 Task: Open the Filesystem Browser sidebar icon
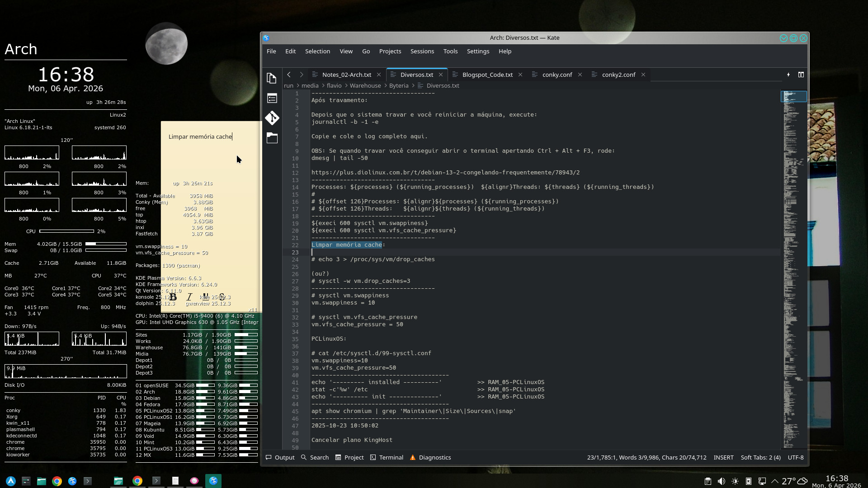click(272, 138)
